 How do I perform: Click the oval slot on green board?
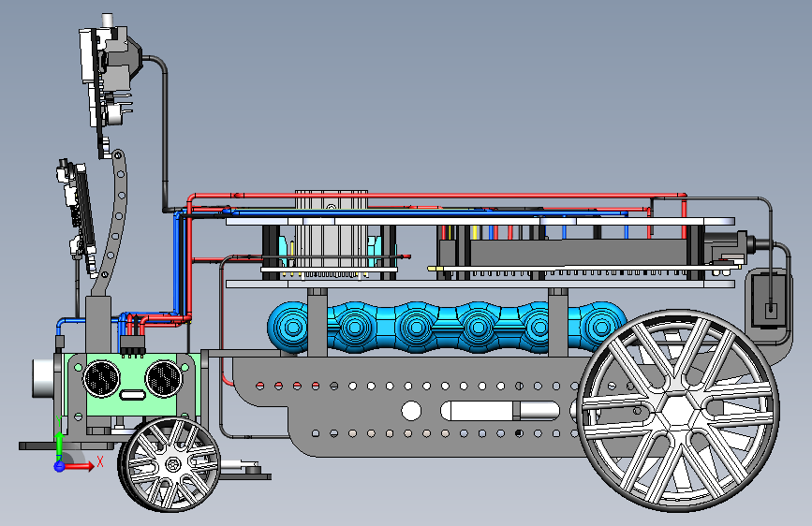133,396
